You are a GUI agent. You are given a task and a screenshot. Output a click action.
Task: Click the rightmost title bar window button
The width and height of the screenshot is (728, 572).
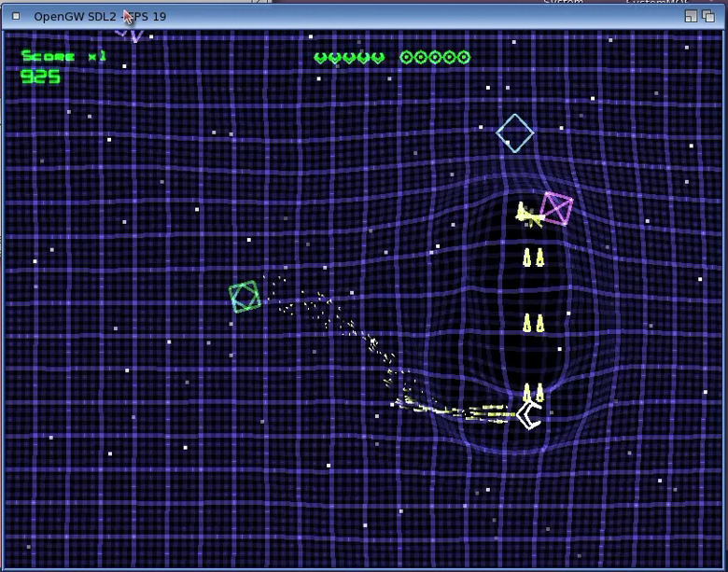coord(708,16)
